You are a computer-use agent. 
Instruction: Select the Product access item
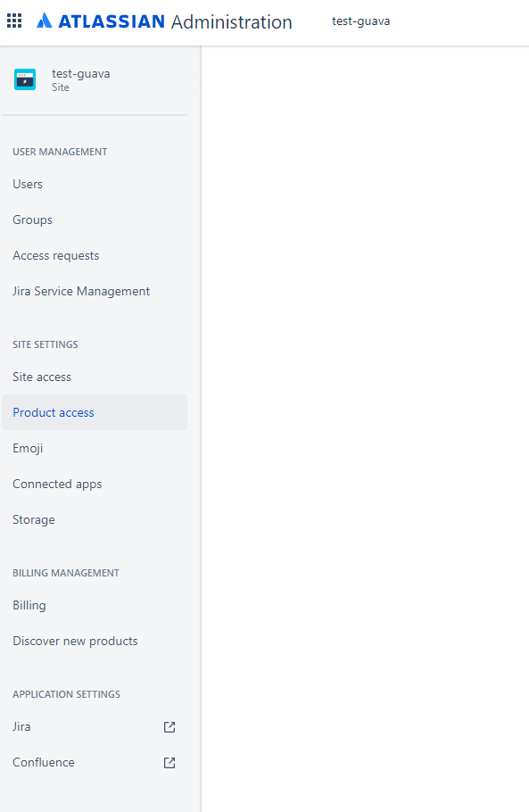click(95, 413)
